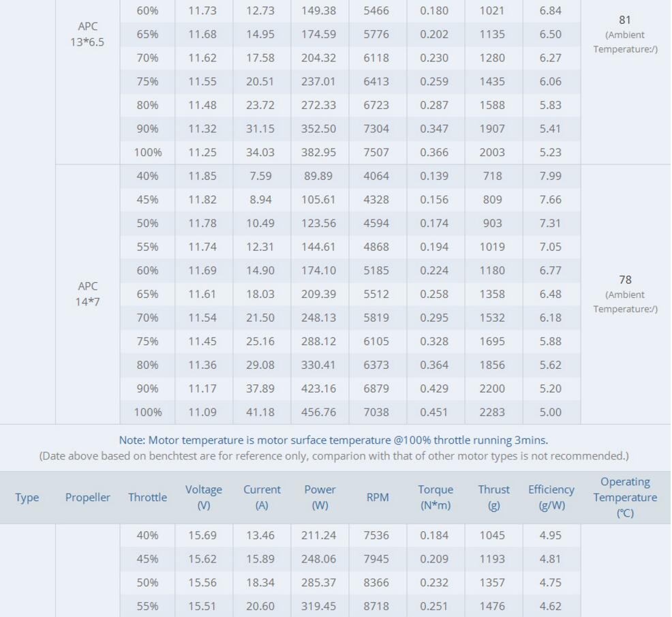This screenshot has height=617, width=672.
Task: Click the operating temperature value 78
Action: coord(625,280)
